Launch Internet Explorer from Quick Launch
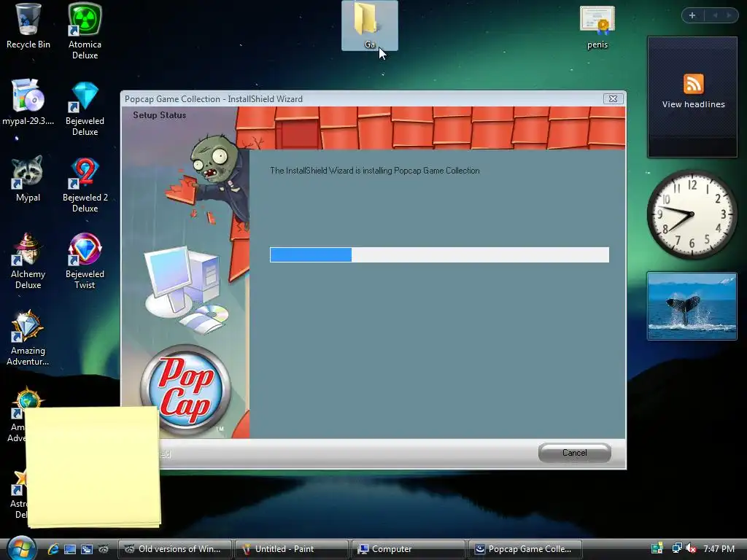 [53, 549]
